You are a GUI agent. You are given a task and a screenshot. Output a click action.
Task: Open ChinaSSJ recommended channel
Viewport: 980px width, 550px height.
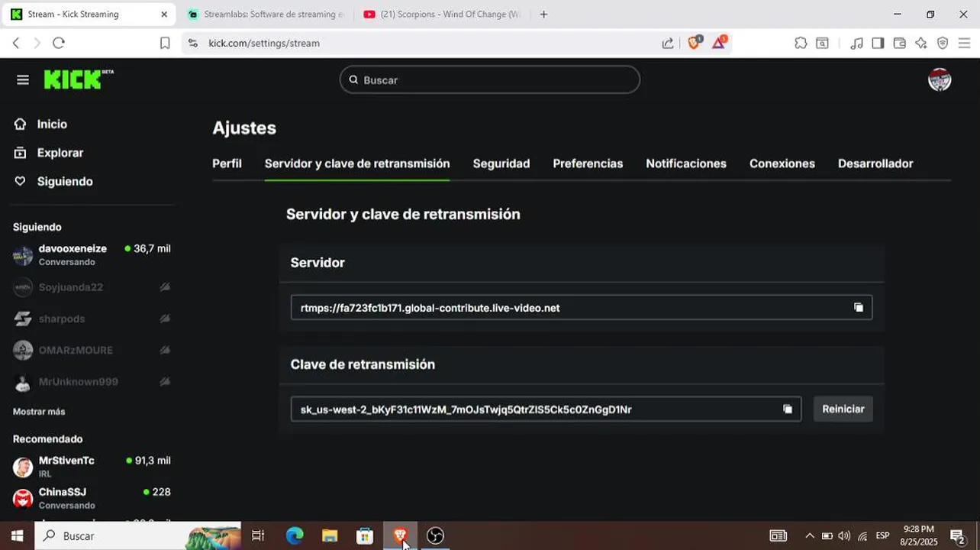tap(92, 498)
